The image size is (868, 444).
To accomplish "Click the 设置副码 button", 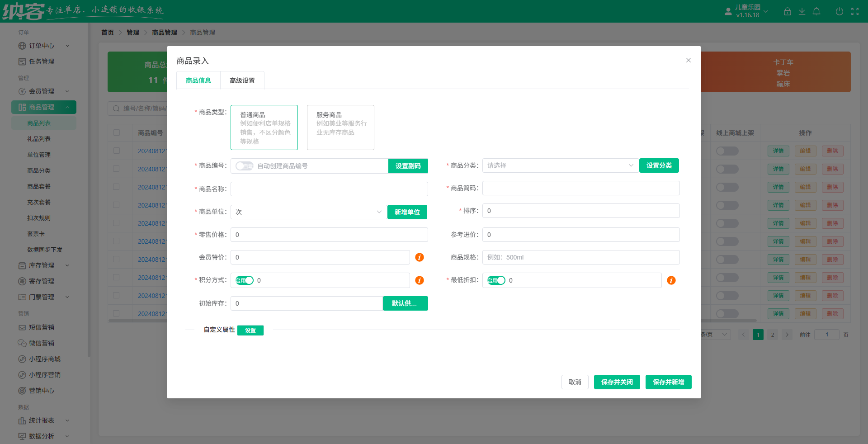I will pos(408,166).
